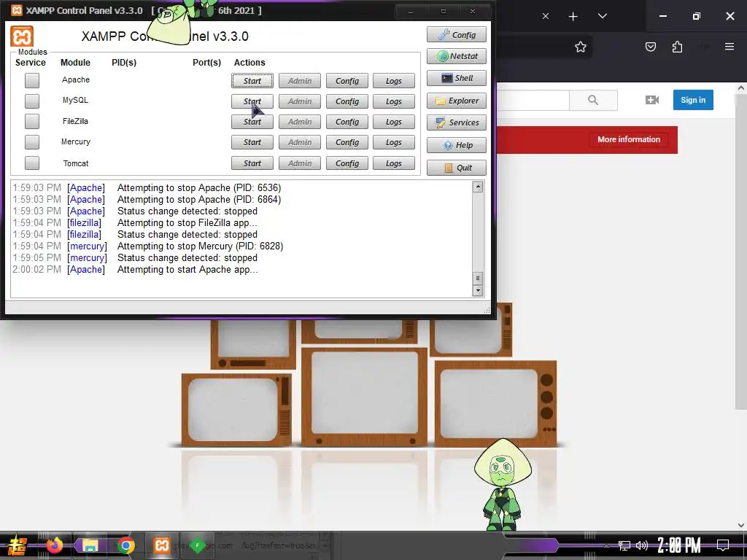Click the MySQL module name label

pyautogui.click(x=75, y=100)
